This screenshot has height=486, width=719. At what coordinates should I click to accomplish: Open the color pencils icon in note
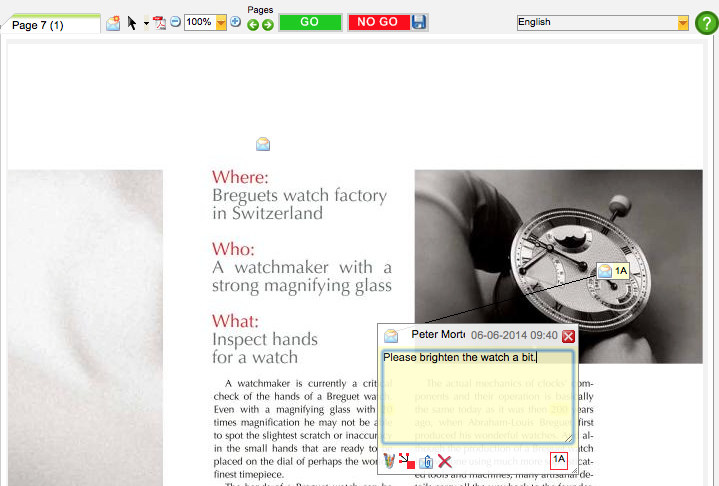(x=389, y=461)
